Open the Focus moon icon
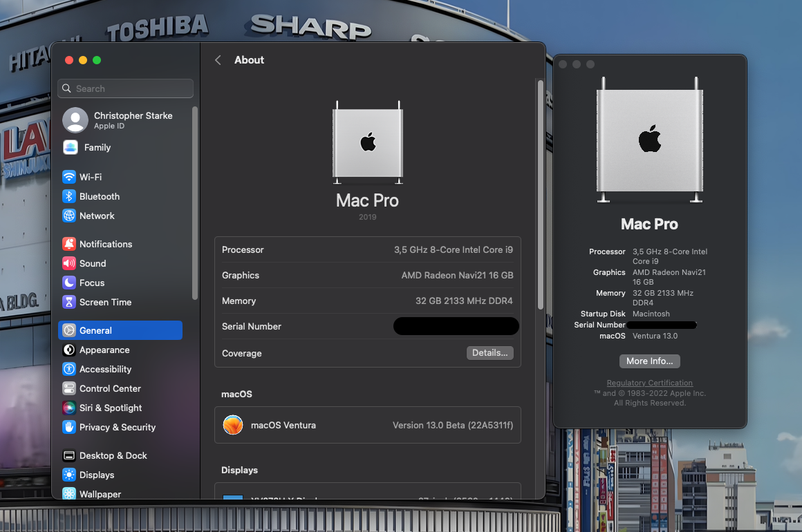This screenshot has width=802, height=532. 69,283
